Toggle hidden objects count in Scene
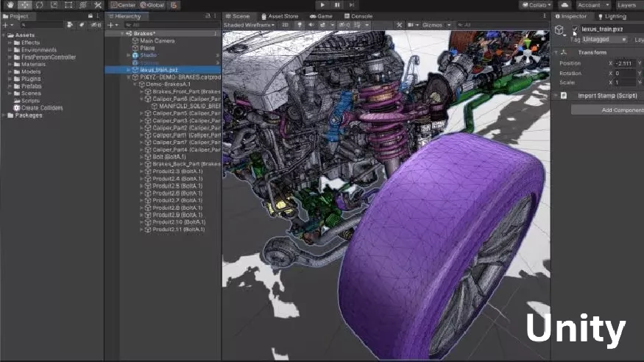The image size is (644, 362). coord(344,25)
